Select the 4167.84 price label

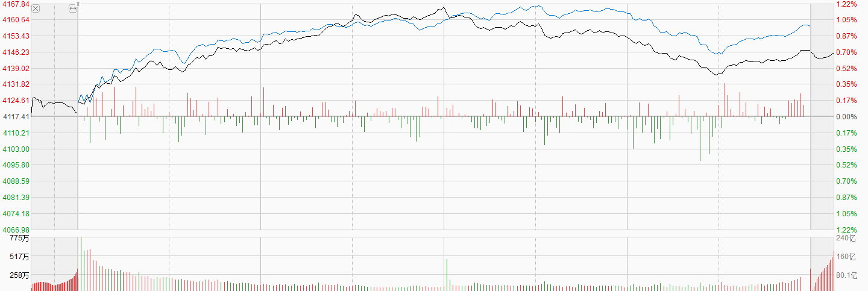click(x=15, y=4)
